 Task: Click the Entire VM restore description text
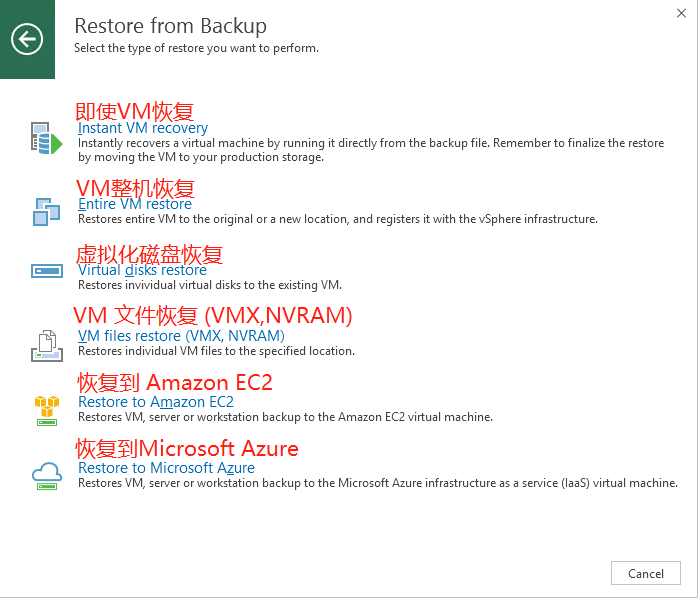[338, 219]
